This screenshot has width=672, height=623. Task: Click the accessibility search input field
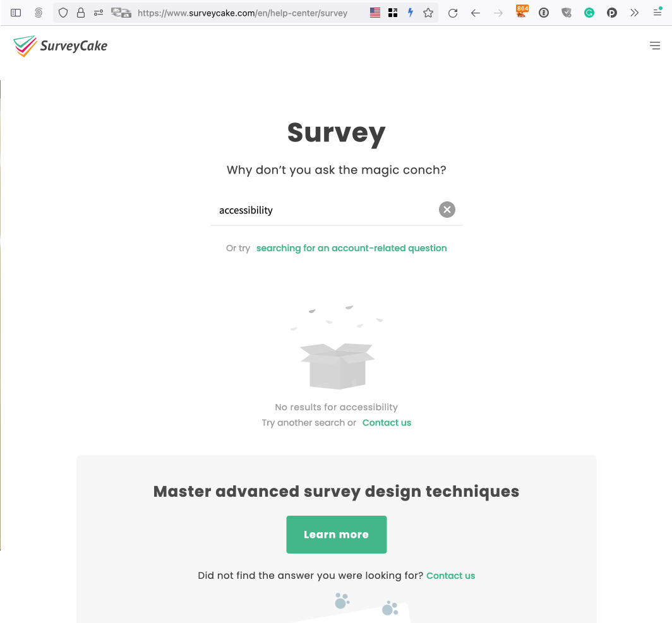pos(316,210)
